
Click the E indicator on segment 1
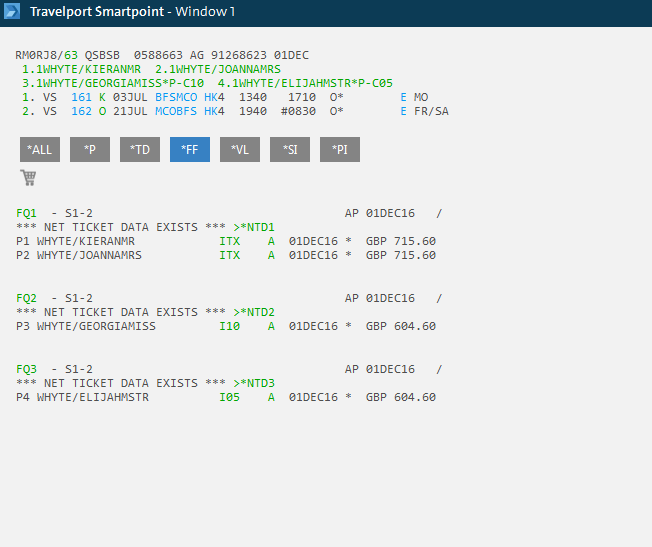[x=403, y=97]
